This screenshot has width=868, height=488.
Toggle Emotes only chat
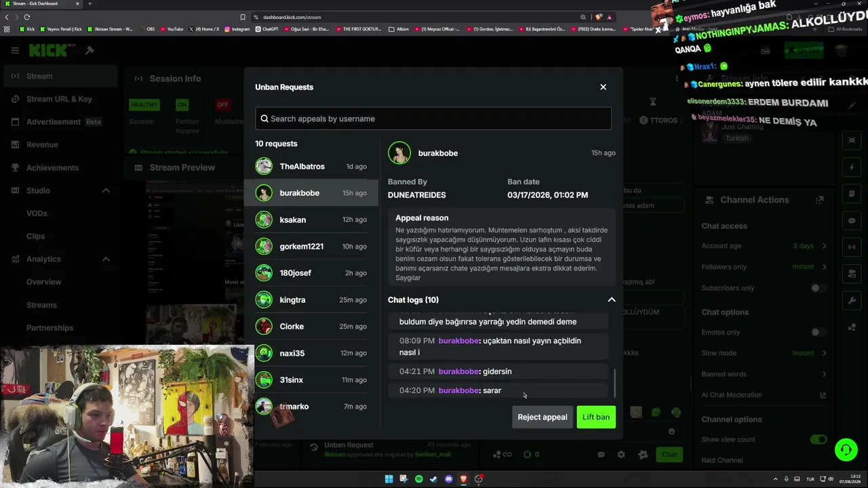pyautogui.click(x=818, y=332)
